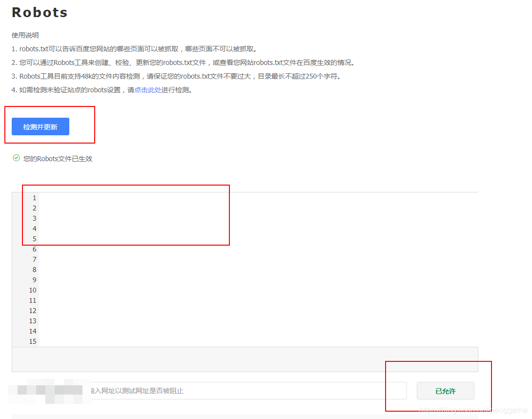Click line number 12 in editor
Screen dimensions: 532x419
pyautogui.click(x=33, y=311)
